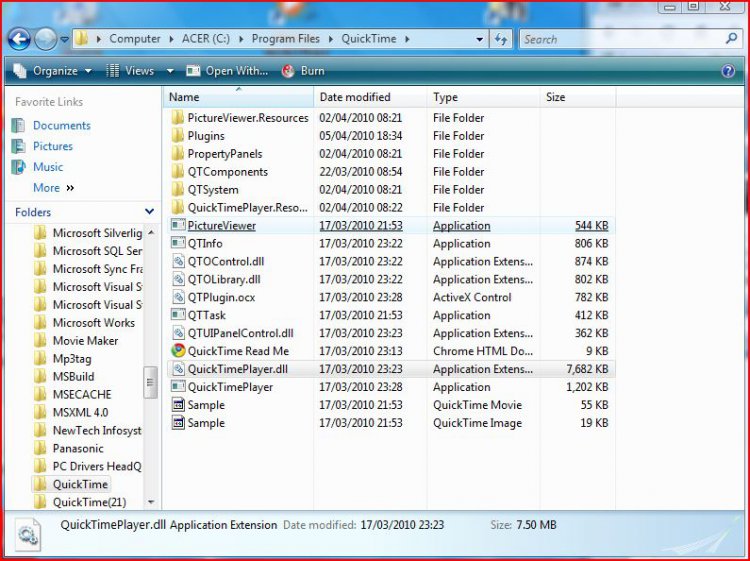Select the PictureViewer.Resources folder icon

178,118
